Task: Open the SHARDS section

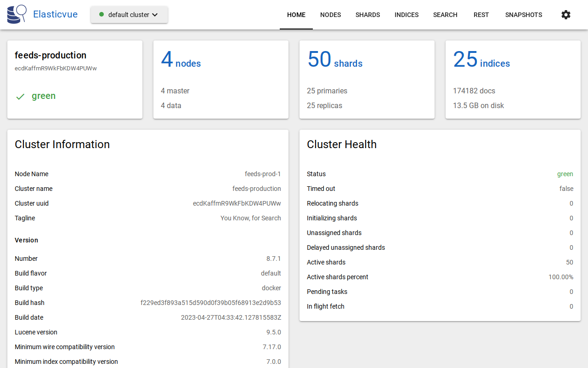Action: click(367, 14)
